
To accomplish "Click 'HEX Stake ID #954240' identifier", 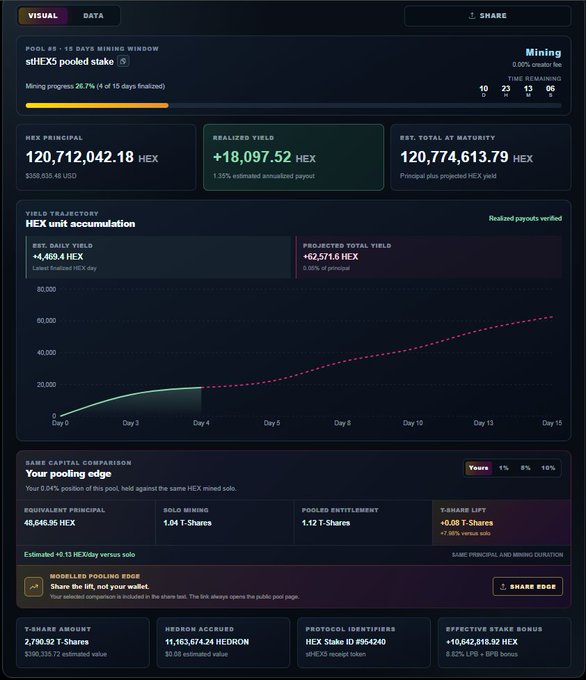I will coord(345,642).
